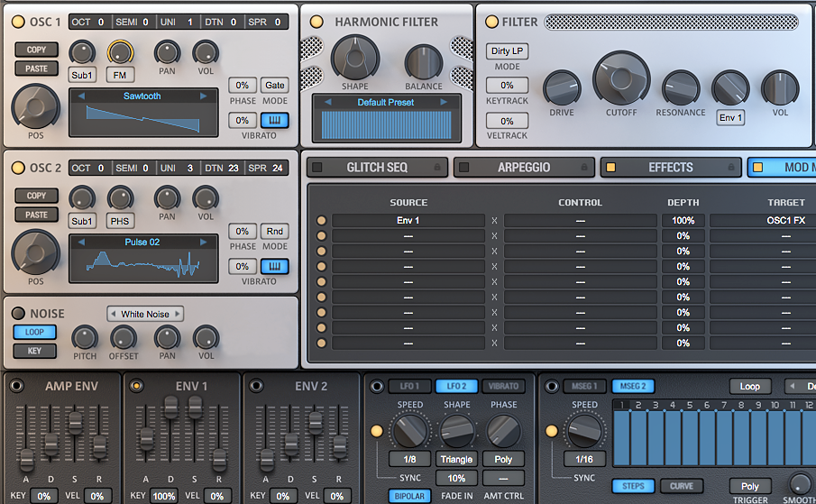Click OSC 2 PASTE button
The height and width of the screenshot is (504, 816).
[x=36, y=215]
